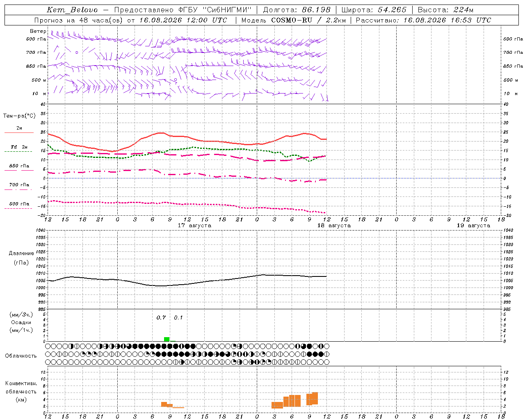The width and height of the screenshot is (525, 420).
Task: Click the latitude value 54.265
Action: (x=392, y=10)
